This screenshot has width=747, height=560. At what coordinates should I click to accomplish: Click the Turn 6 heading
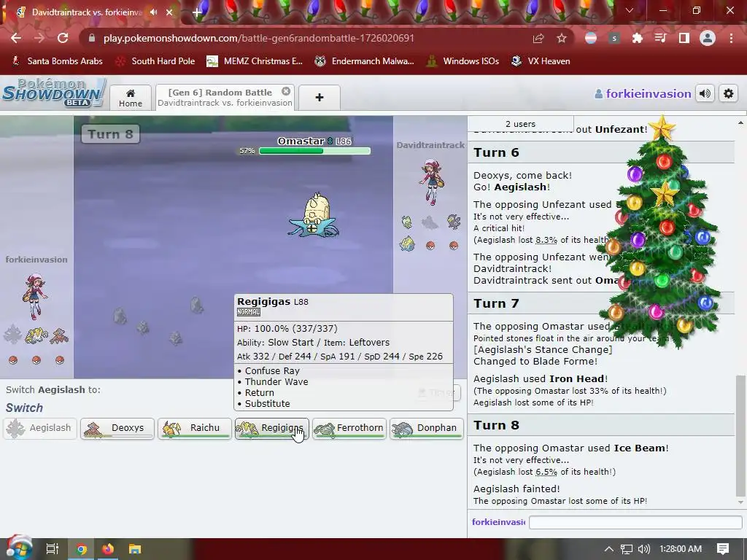point(496,152)
